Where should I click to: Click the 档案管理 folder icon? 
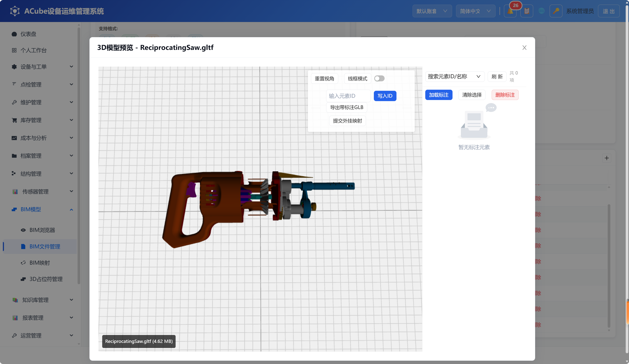click(14, 156)
